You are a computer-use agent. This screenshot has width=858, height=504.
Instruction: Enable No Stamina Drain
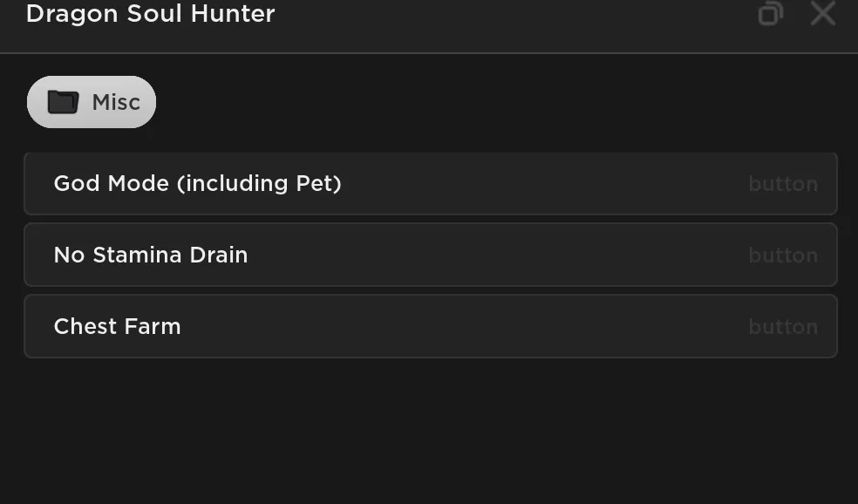point(431,255)
